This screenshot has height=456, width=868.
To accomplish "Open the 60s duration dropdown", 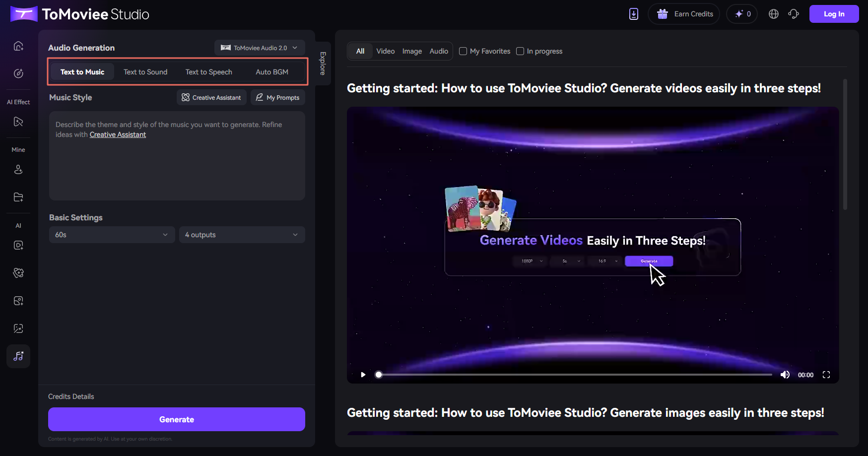I will (112, 235).
